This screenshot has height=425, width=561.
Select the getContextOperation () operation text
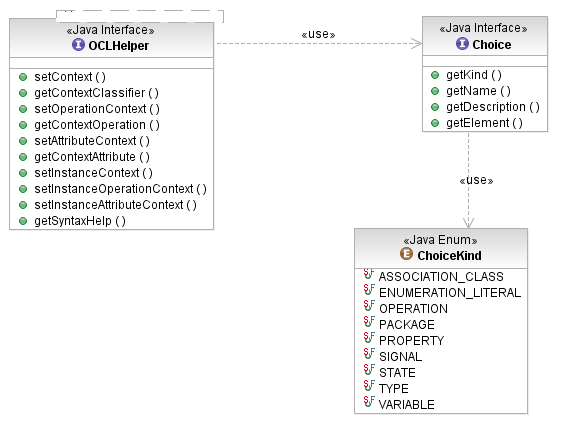click(97, 125)
